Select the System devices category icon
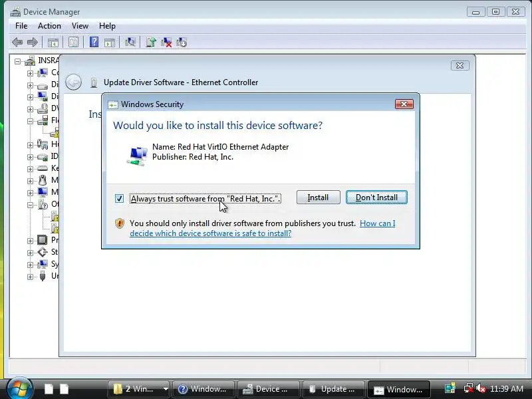The height and width of the screenshot is (399, 532). (43, 264)
